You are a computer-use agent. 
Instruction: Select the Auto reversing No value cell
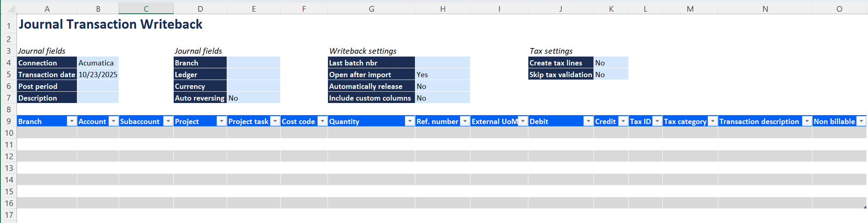coord(253,98)
